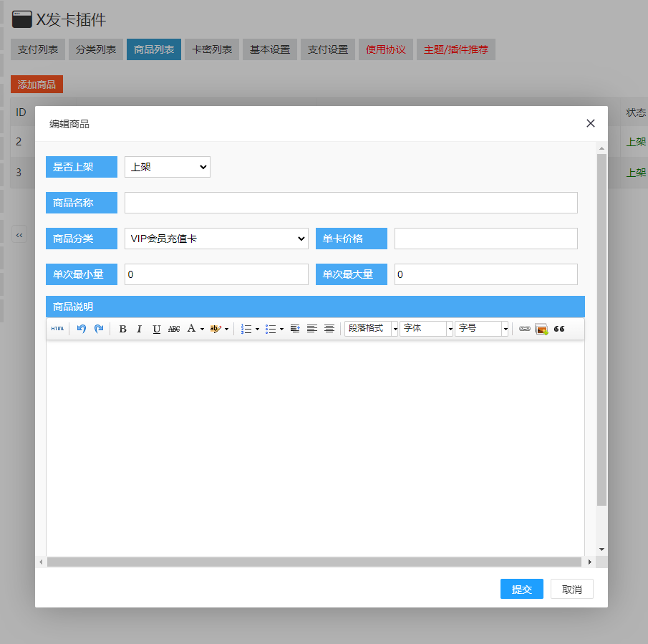Click the horizontal scrollbar left arrow
Image resolution: width=648 pixels, height=644 pixels.
(x=41, y=562)
